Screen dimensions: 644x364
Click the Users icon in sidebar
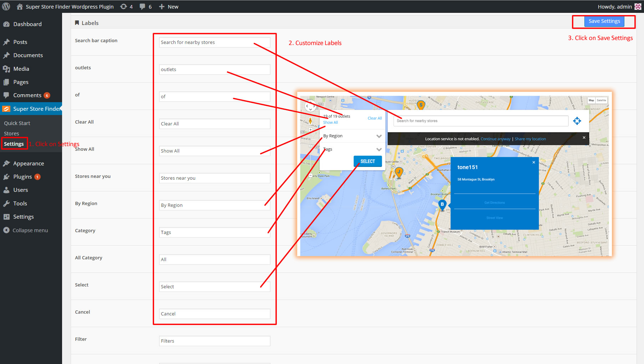click(x=6, y=190)
